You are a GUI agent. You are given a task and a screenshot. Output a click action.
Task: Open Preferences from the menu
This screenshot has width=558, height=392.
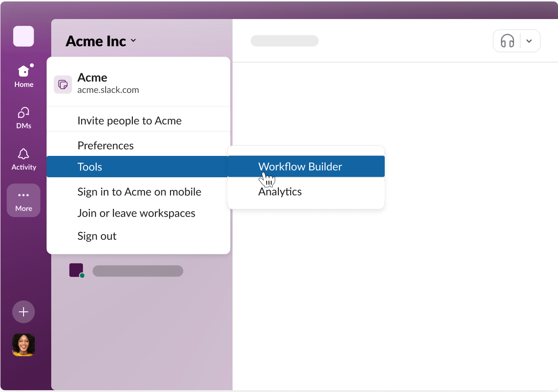138,145
